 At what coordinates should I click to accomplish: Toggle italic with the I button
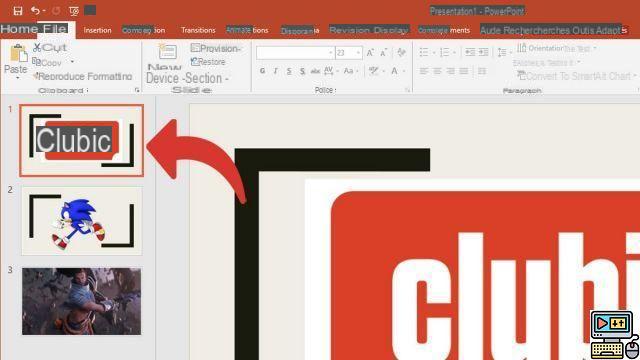pyautogui.click(x=276, y=71)
